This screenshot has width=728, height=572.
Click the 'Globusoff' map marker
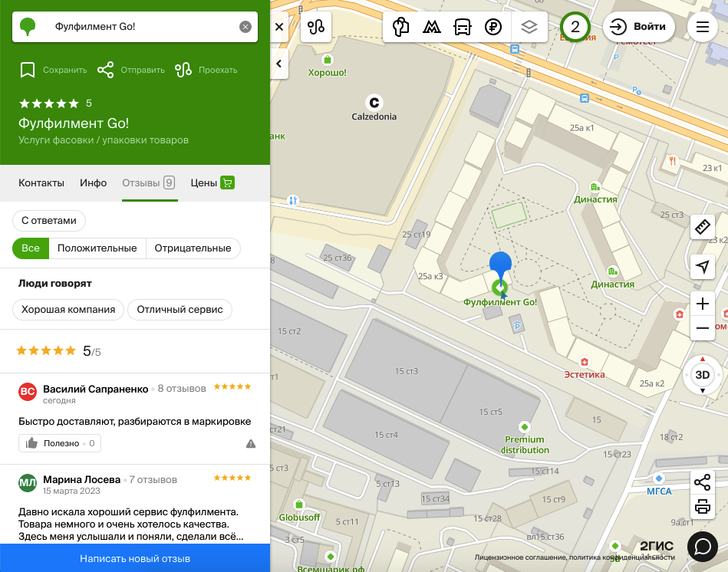click(299, 505)
